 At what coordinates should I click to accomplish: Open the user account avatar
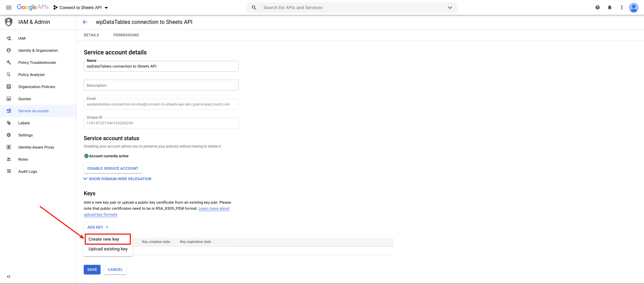coord(634,7)
